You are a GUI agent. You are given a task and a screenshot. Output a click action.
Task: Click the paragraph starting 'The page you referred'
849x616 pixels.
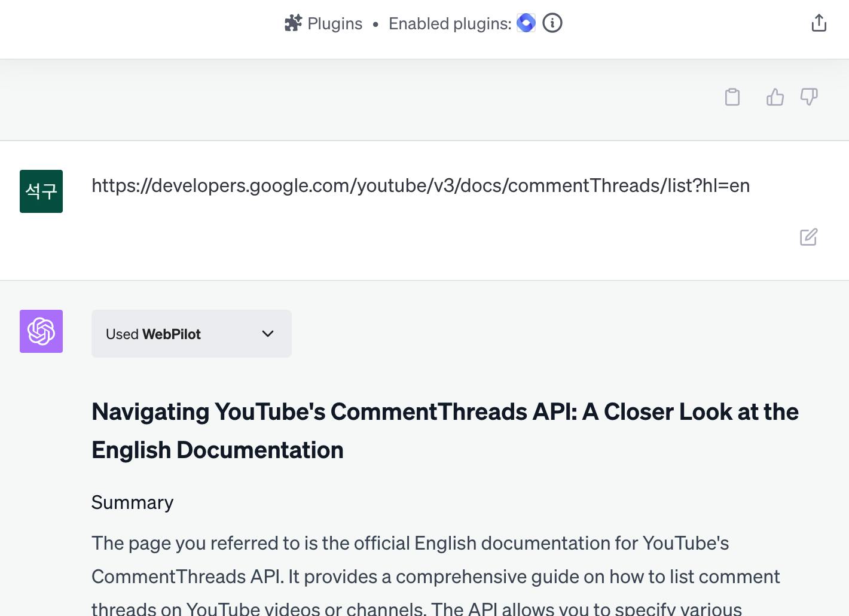tap(435, 575)
